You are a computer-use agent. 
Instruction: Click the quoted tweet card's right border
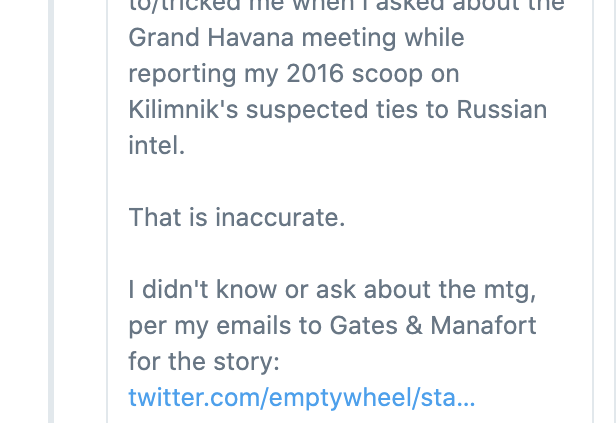tap(592, 211)
